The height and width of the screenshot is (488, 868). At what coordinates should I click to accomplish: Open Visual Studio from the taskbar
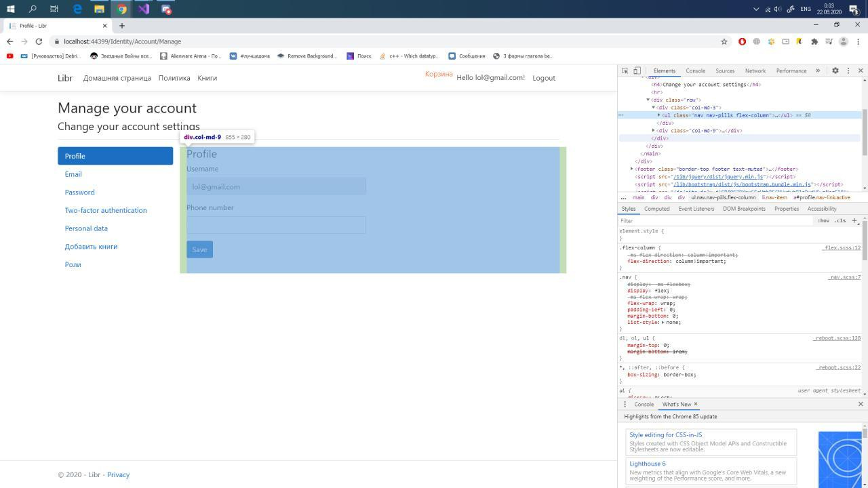click(144, 9)
